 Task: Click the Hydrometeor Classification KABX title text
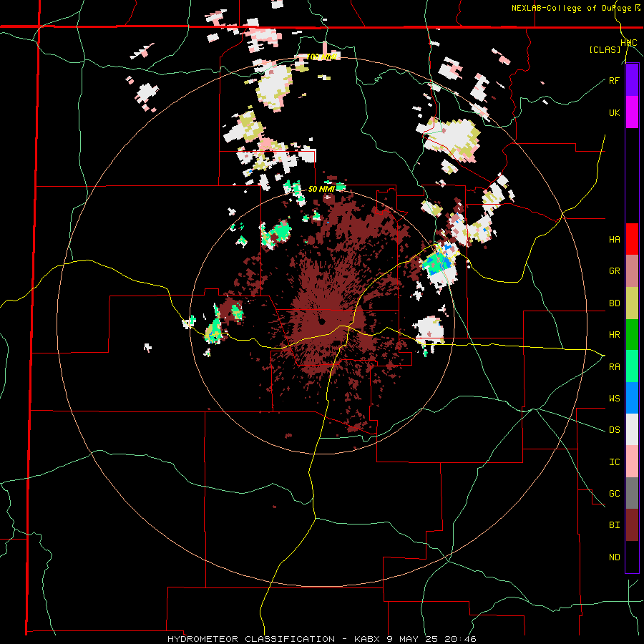(x=321, y=639)
